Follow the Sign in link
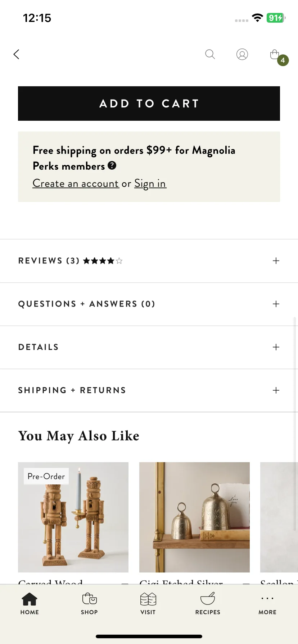The width and height of the screenshot is (298, 644). (150, 184)
